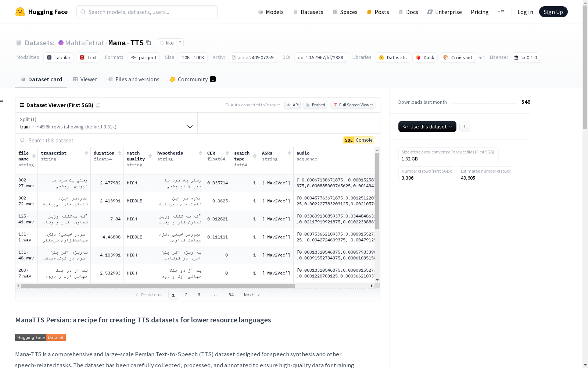The height and width of the screenshot is (368, 588).
Task: Open Docs in top navigation
Action: pyautogui.click(x=408, y=12)
